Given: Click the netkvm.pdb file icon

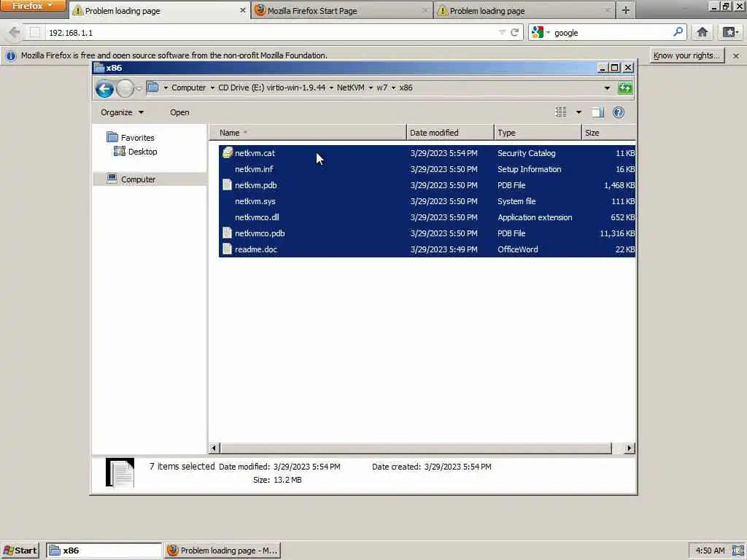Looking at the screenshot, I should tap(228, 184).
